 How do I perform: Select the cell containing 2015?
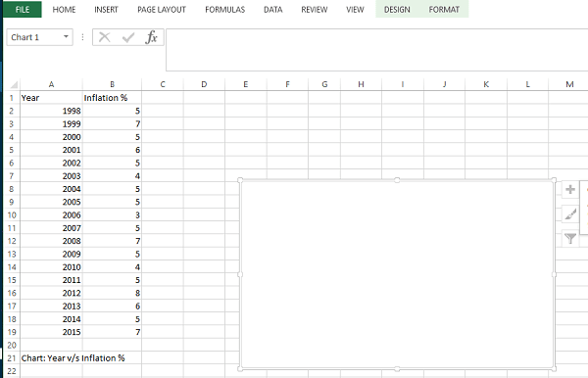51,332
